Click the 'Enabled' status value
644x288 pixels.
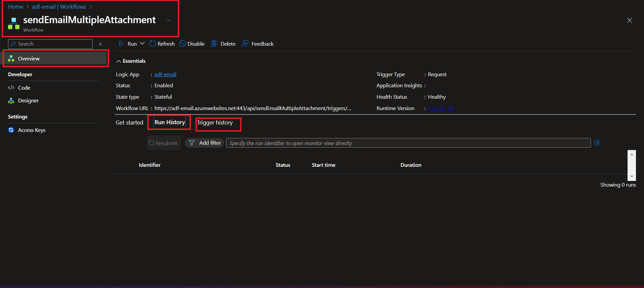pos(164,86)
